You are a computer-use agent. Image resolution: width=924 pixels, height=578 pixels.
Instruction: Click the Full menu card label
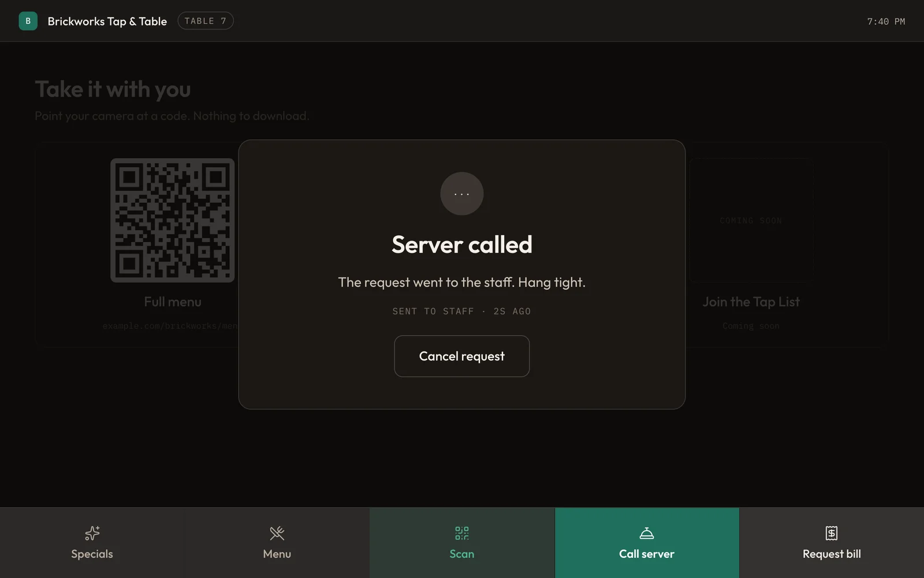[x=173, y=302]
